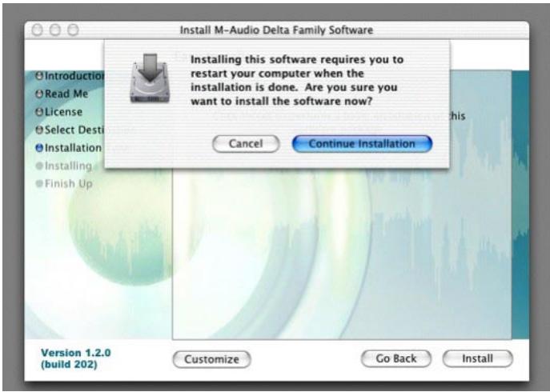Select the License step
Viewport: 550px width, 392px height.
click(59, 112)
